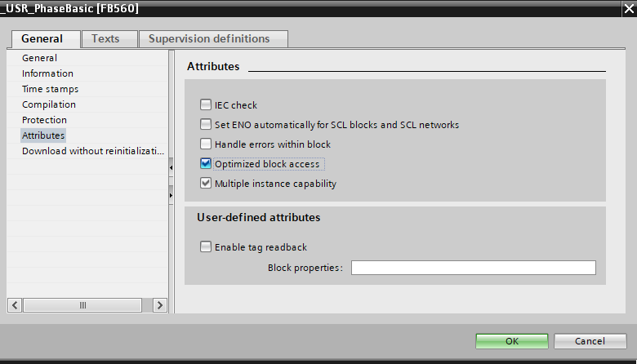Click the Block properties input field
This screenshot has width=637, height=364.
pyautogui.click(x=473, y=268)
